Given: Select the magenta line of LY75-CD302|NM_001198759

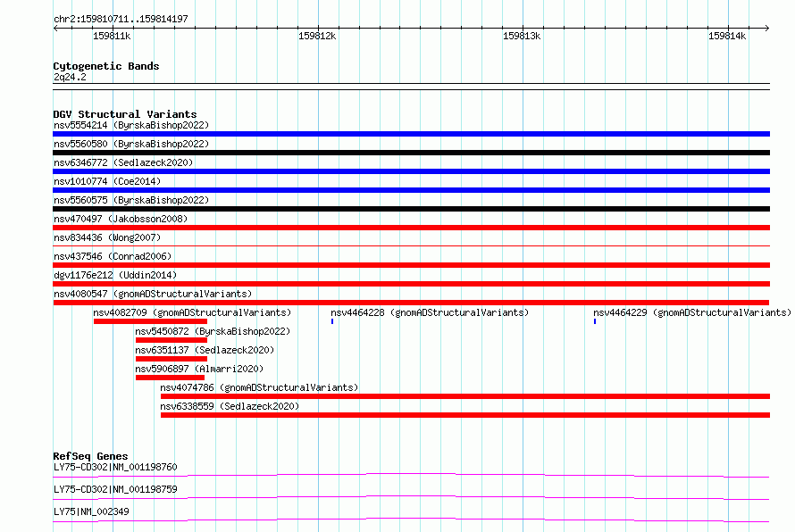Looking at the screenshot, I should tap(411, 497).
